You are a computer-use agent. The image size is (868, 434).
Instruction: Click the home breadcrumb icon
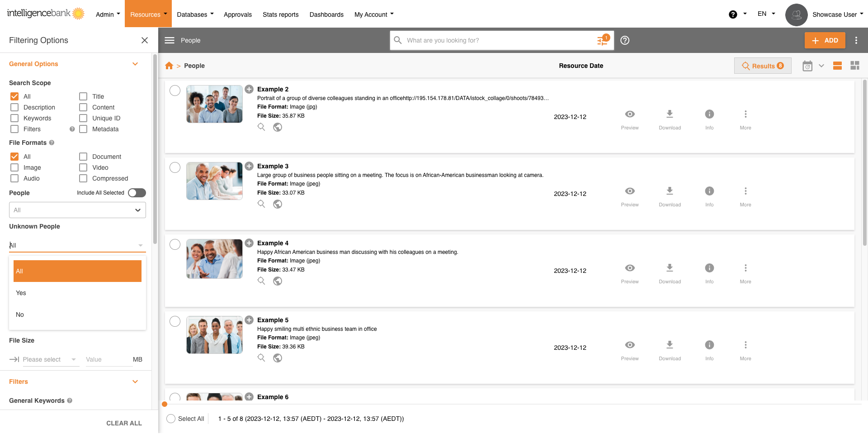tap(169, 66)
